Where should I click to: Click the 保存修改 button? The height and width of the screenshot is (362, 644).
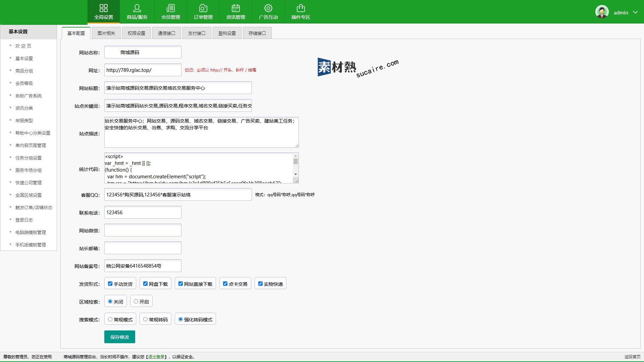[x=120, y=337]
